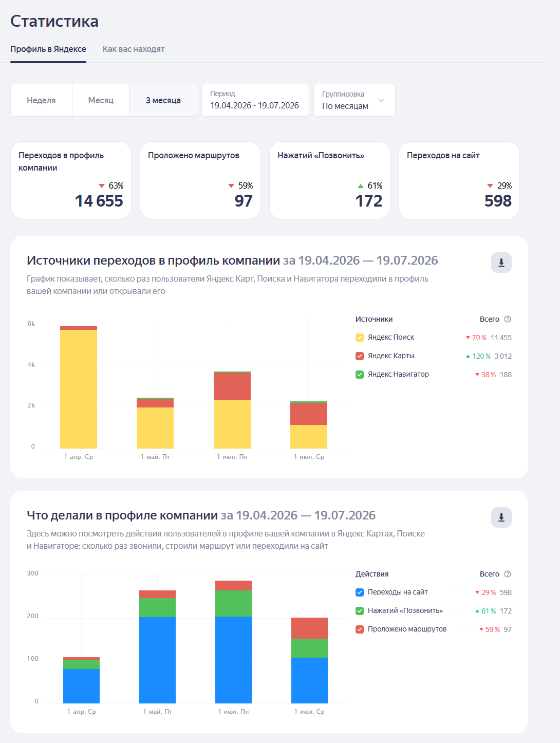Click the 11 455 total value
560x743 pixels.
click(501, 338)
